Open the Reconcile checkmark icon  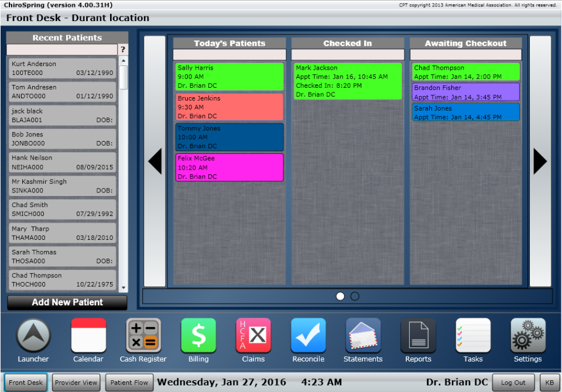(x=309, y=336)
